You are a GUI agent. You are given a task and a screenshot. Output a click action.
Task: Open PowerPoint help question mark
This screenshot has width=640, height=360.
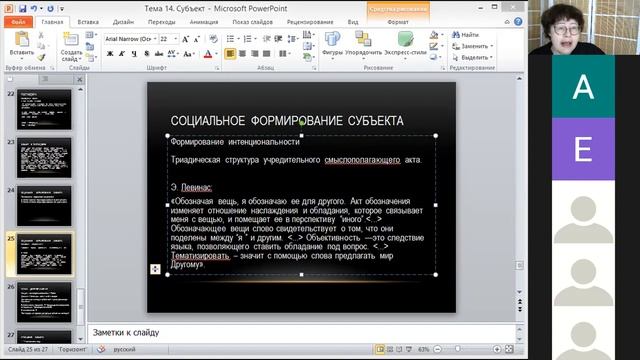pos(518,22)
